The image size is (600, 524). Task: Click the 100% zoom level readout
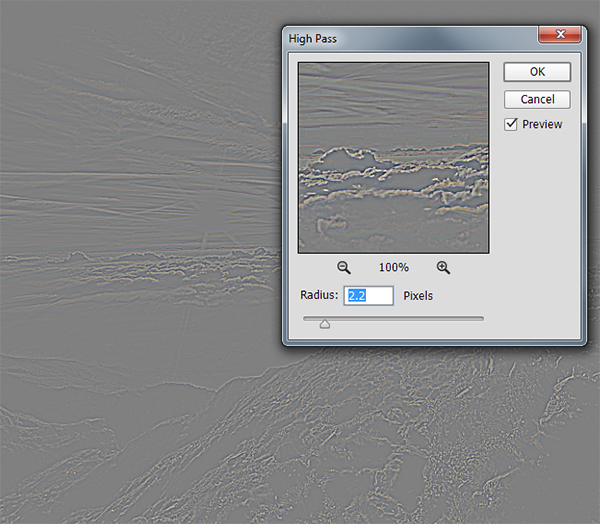[394, 268]
